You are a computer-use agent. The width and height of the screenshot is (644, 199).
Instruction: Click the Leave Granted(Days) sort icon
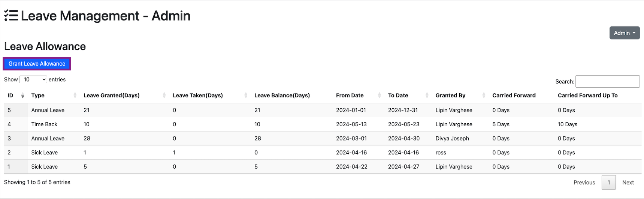(x=164, y=96)
